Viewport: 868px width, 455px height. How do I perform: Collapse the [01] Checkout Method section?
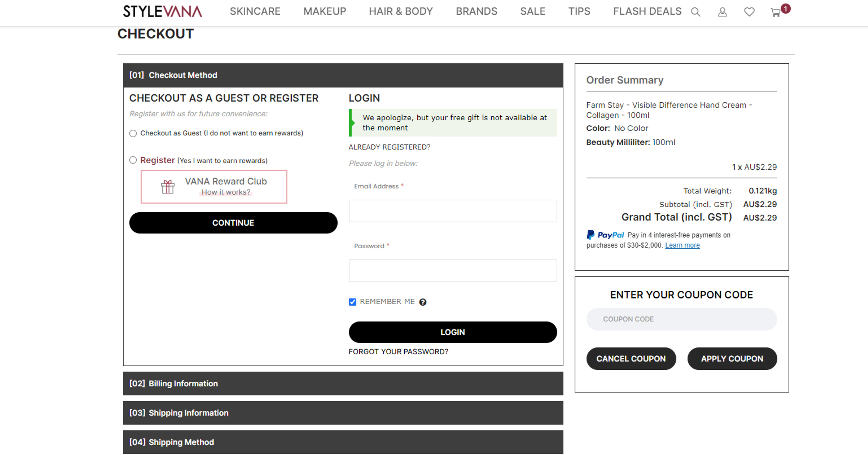tap(343, 75)
